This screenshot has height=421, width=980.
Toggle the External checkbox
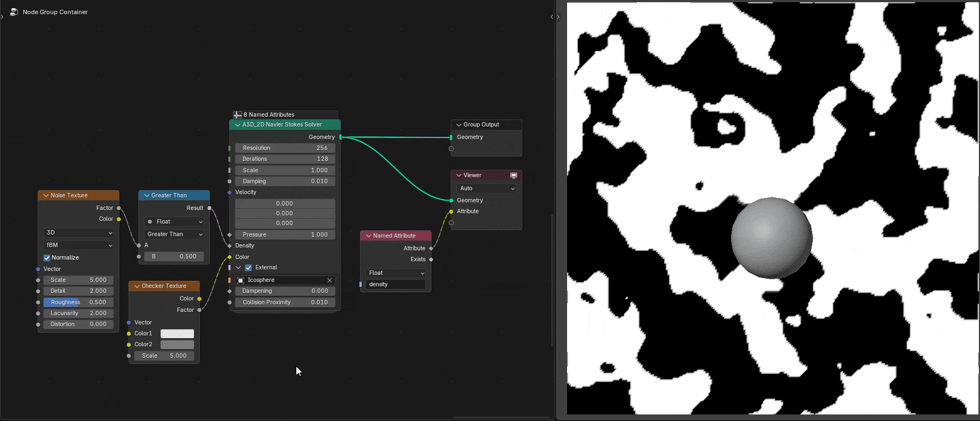pos(248,268)
